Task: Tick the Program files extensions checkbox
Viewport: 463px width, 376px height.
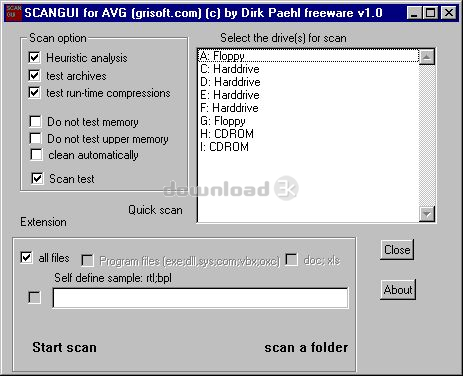Action: [87, 260]
